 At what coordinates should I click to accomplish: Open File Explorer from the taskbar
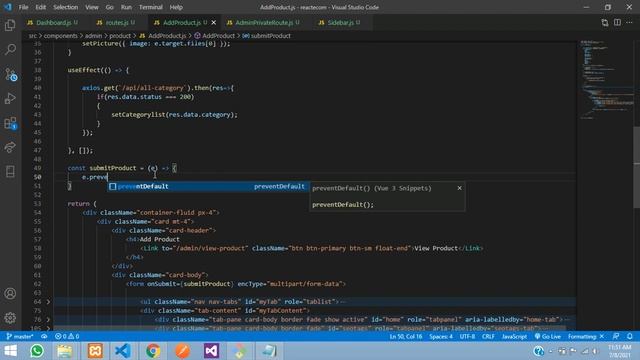tap(64, 351)
